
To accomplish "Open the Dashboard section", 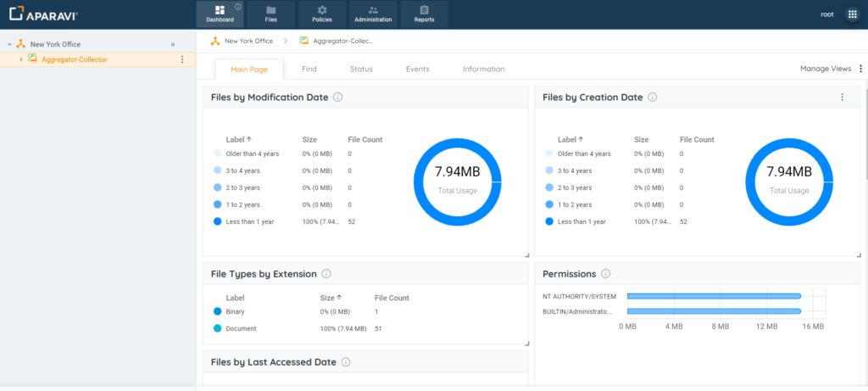I will [x=220, y=14].
